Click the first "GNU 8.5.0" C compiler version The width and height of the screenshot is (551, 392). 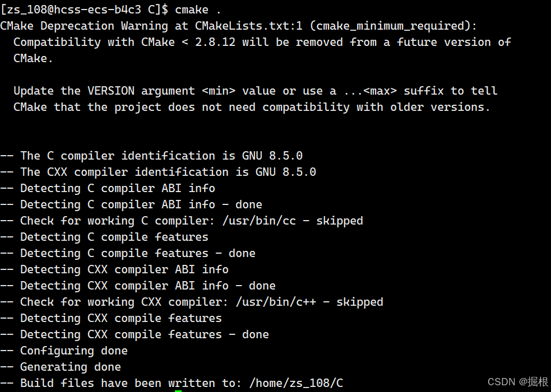(x=272, y=156)
